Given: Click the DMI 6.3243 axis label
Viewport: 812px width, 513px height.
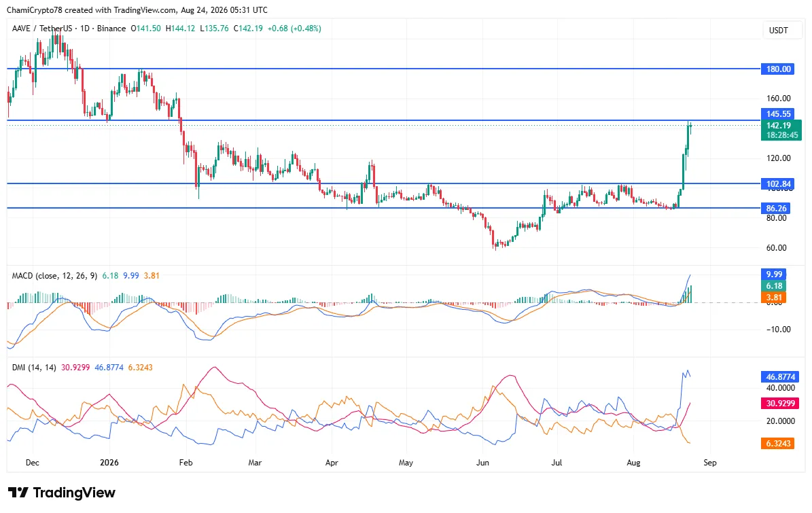Looking at the screenshot, I should [x=777, y=443].
